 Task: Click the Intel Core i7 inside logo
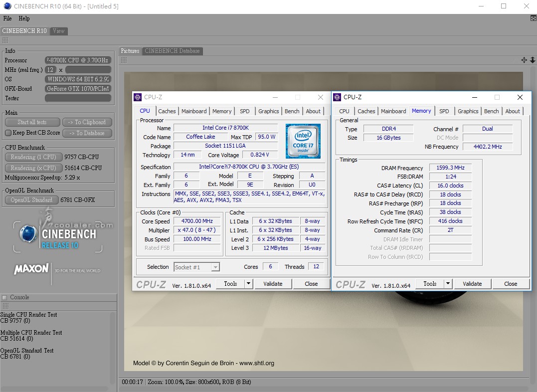click(303, 141)
